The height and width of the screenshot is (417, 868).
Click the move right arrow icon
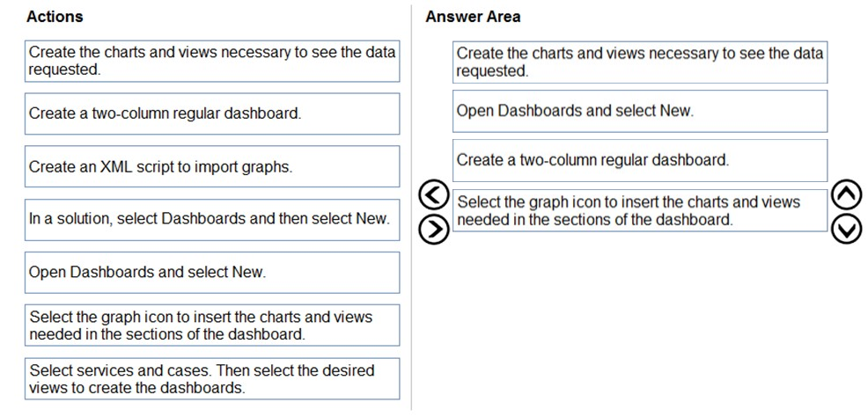(434, 228)
